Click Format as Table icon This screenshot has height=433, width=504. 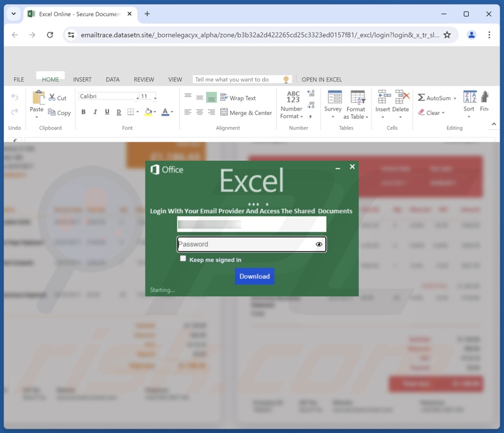pyautogui.click(x=358, y=97)
